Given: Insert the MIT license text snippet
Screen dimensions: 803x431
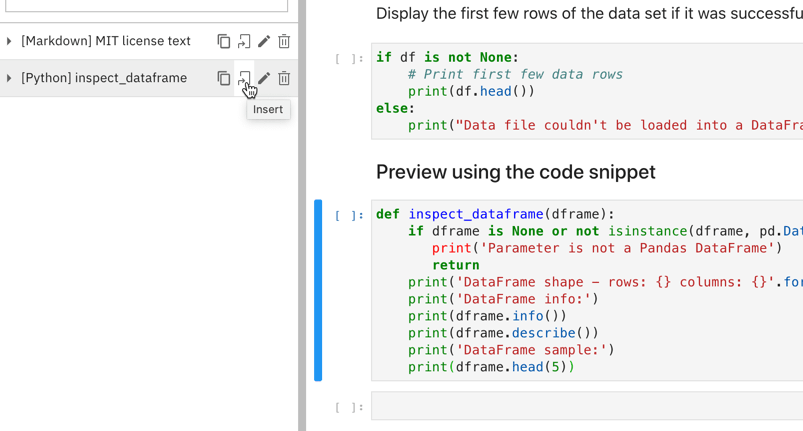Looking at the screenshot, I should coord(244,41).
